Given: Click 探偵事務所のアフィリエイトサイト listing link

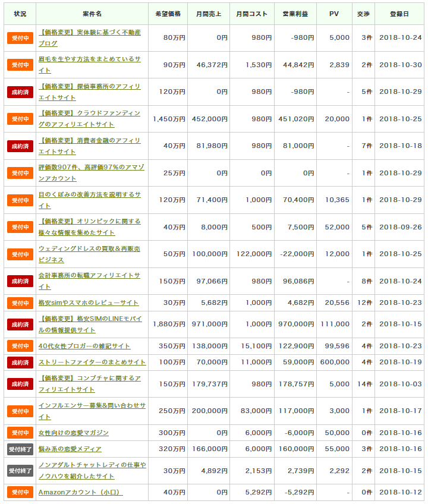Looking at the screenshot, I should [x=89, y=86].
